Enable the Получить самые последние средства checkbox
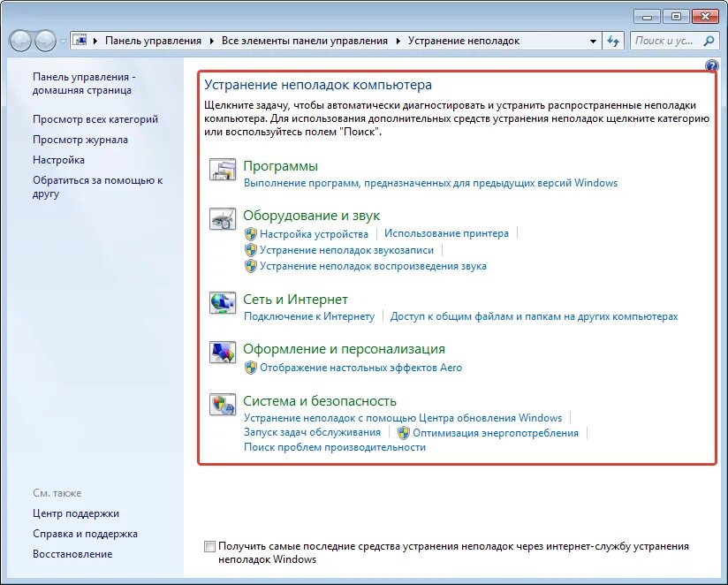The image size is (728, 585). point(209,546)
